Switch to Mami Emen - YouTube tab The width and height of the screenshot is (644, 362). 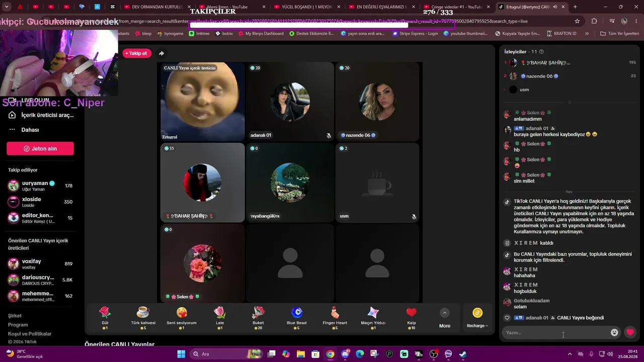click(232, 7)
